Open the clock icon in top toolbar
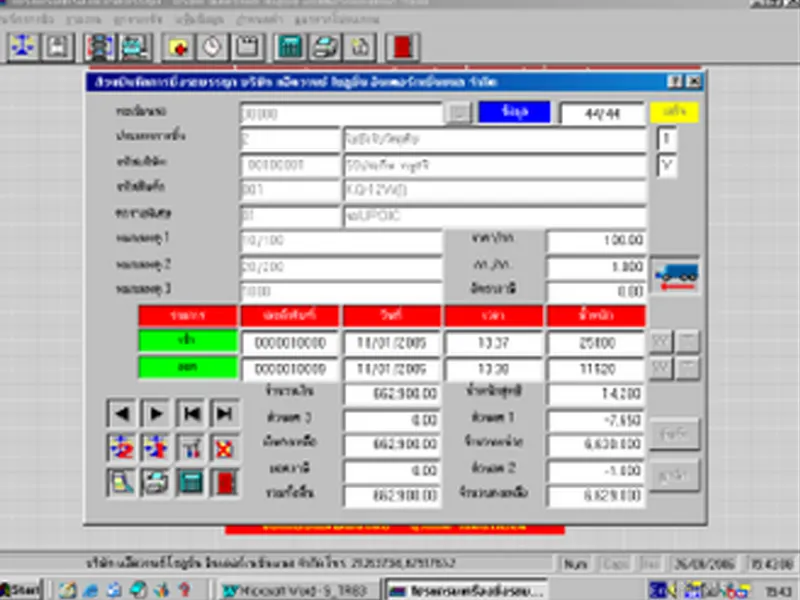 click(x=213, y=47)
